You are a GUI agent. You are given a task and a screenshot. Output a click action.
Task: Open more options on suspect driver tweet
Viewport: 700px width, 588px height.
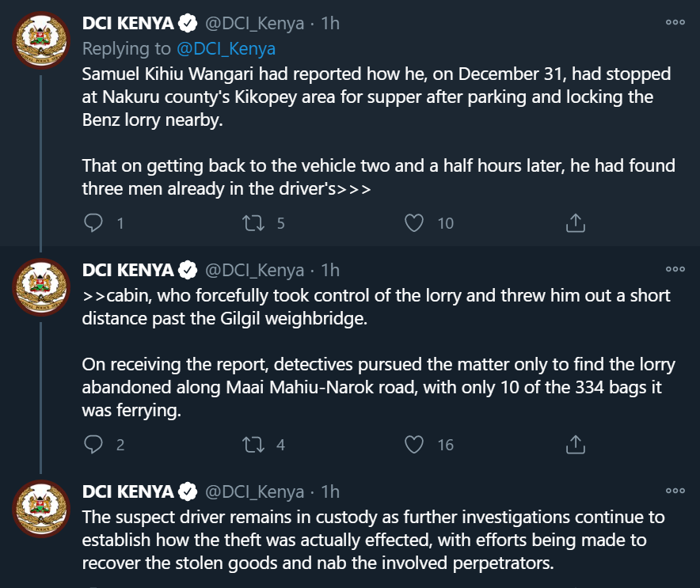675,491
